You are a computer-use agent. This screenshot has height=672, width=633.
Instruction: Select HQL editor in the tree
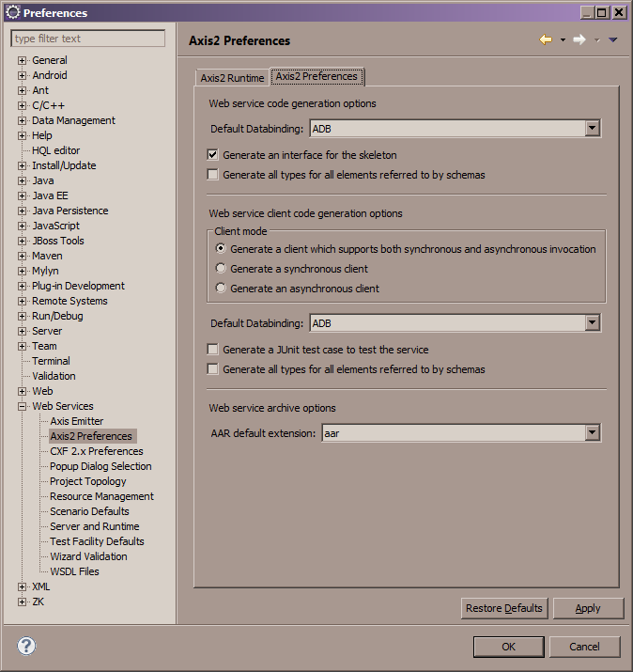tap(55, 150)
